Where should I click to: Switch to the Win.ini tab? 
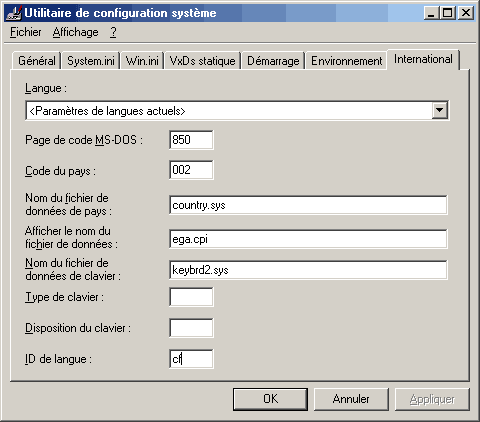click(142, 61)
